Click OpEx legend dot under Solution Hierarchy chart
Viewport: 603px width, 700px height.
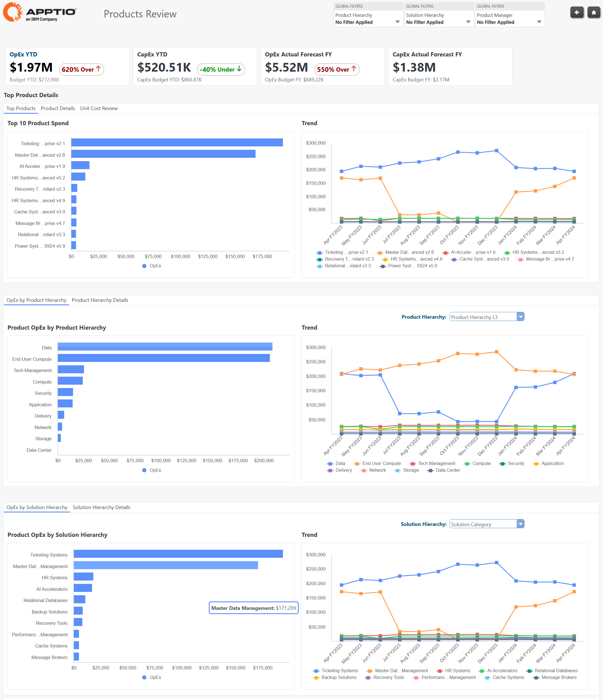(x=144, y=677)
